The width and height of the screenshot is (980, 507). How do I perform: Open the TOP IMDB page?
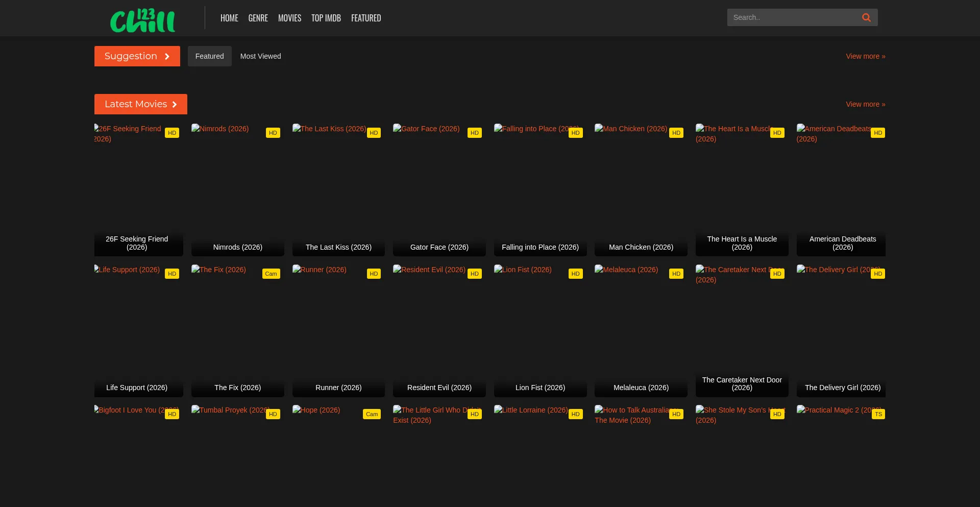[x=326, y=18]
